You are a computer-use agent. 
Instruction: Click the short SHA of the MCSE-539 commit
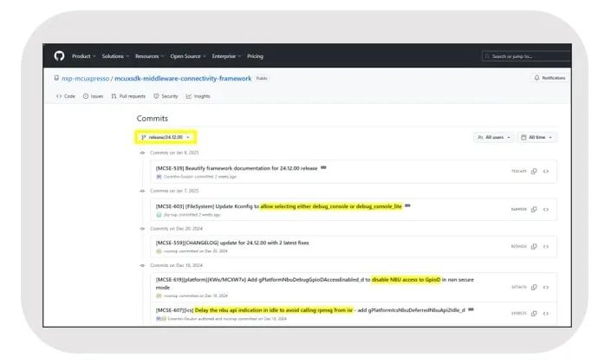pyautogui.click(x=518, y=171)
